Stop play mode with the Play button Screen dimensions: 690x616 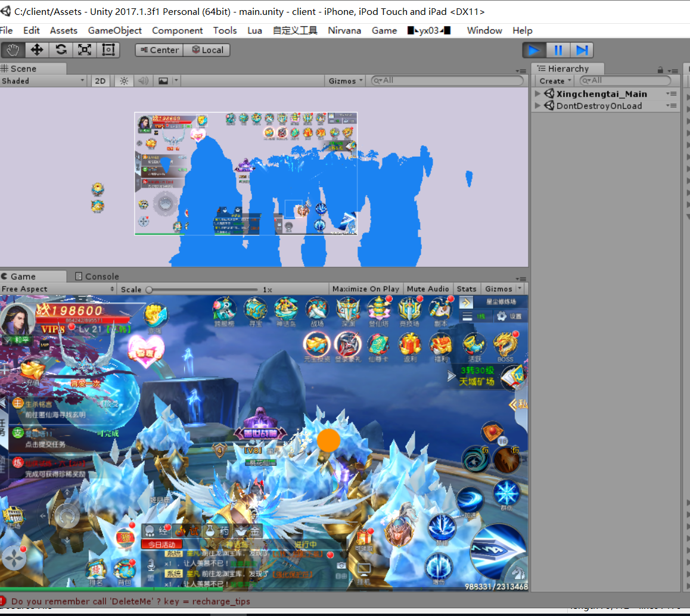coord(534,50)
